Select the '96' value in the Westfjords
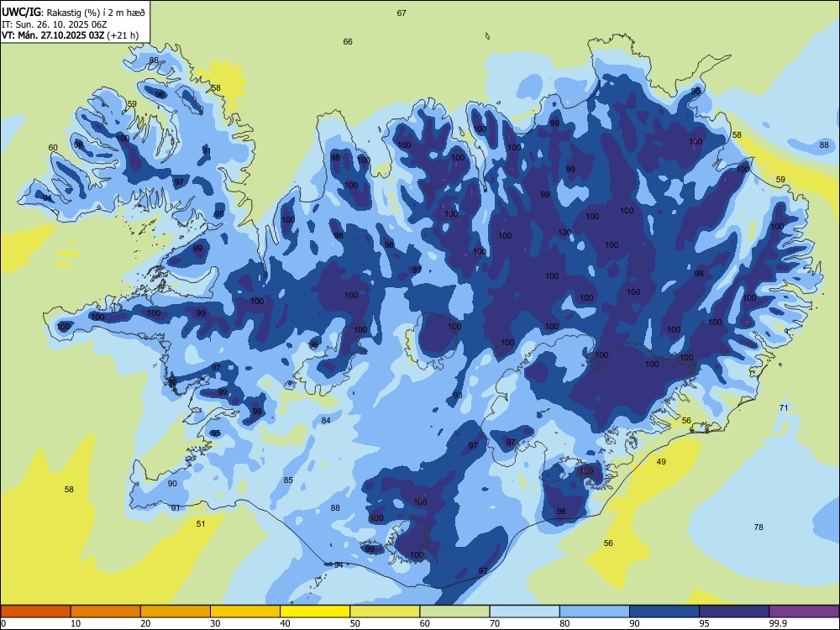840x630 pixels. (160, 94)
